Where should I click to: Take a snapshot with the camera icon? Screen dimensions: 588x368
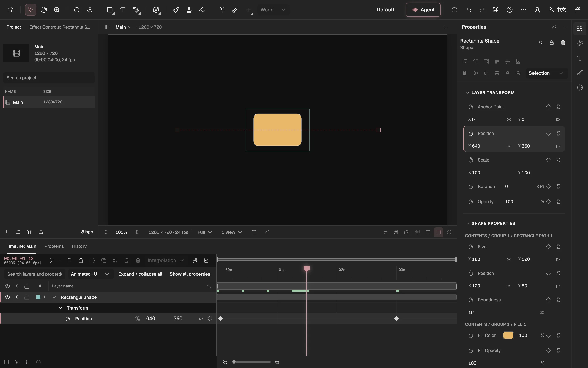click(x=407, y=232)
